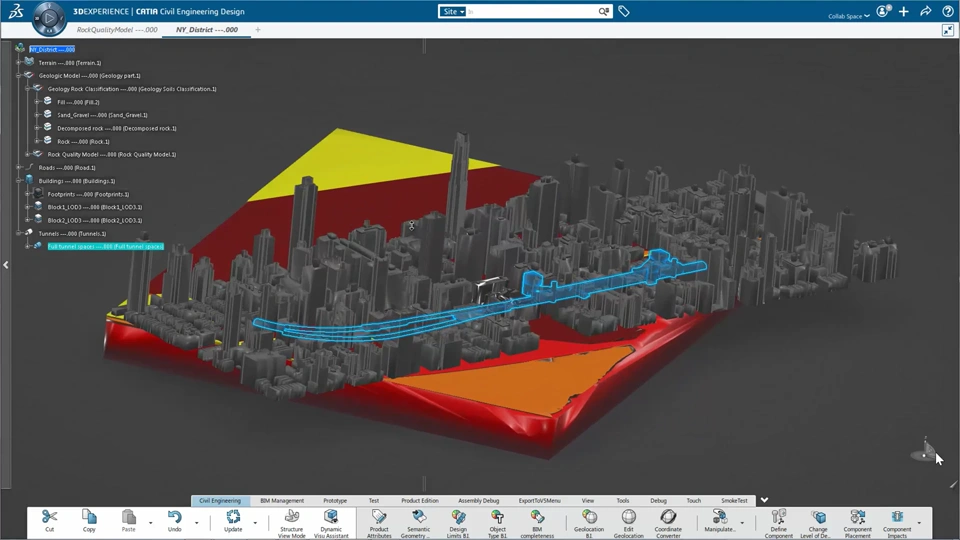Click Edit Geolocation globe icon
Viewport: 960px width, 540px height.
[629, 517]
